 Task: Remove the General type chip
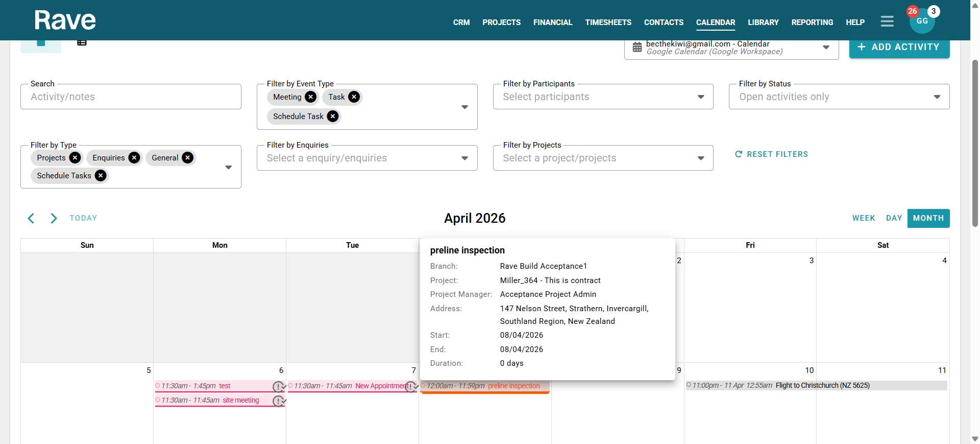point(188,158)
